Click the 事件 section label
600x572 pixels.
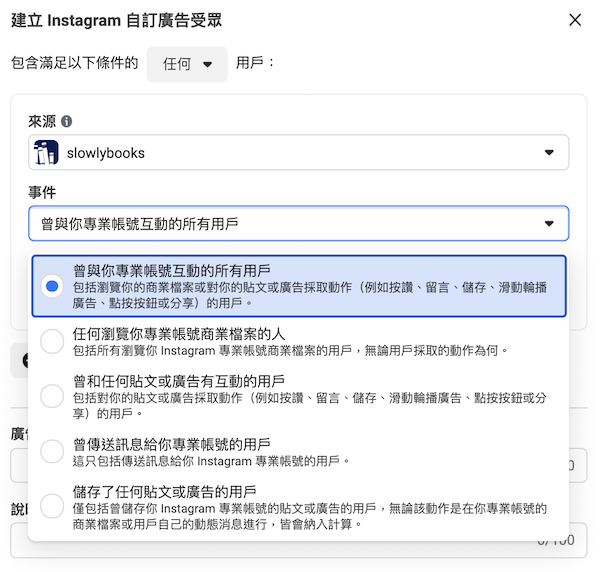42,192
